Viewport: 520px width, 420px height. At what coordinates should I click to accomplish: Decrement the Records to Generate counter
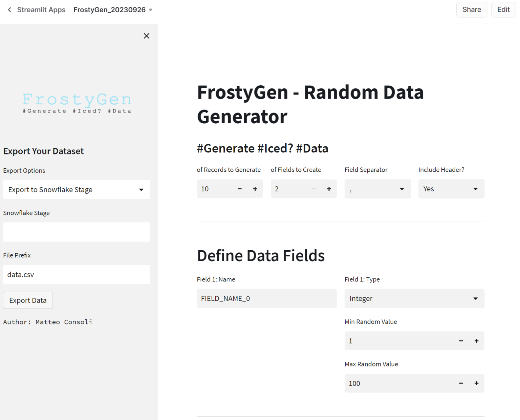239,189
